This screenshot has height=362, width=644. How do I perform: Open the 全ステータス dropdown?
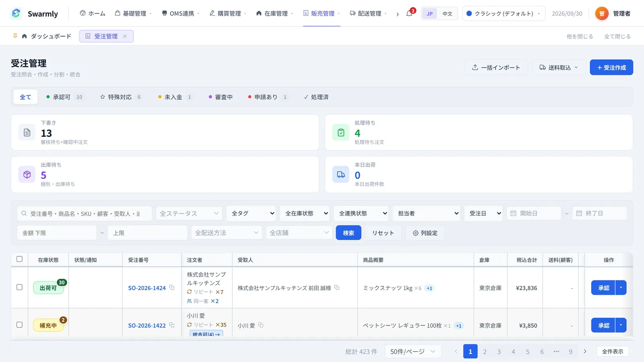(x=189, y=213)
